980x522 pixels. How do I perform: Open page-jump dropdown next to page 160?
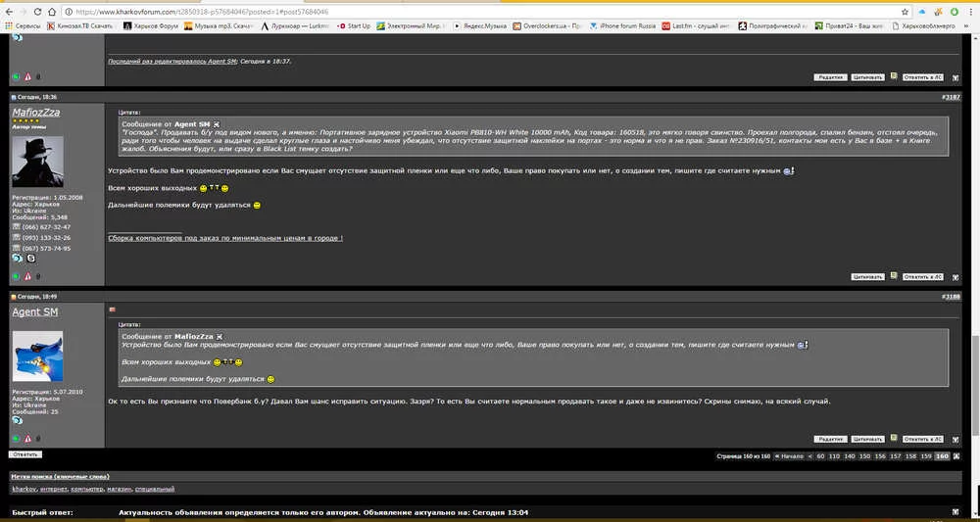(955, 456)
